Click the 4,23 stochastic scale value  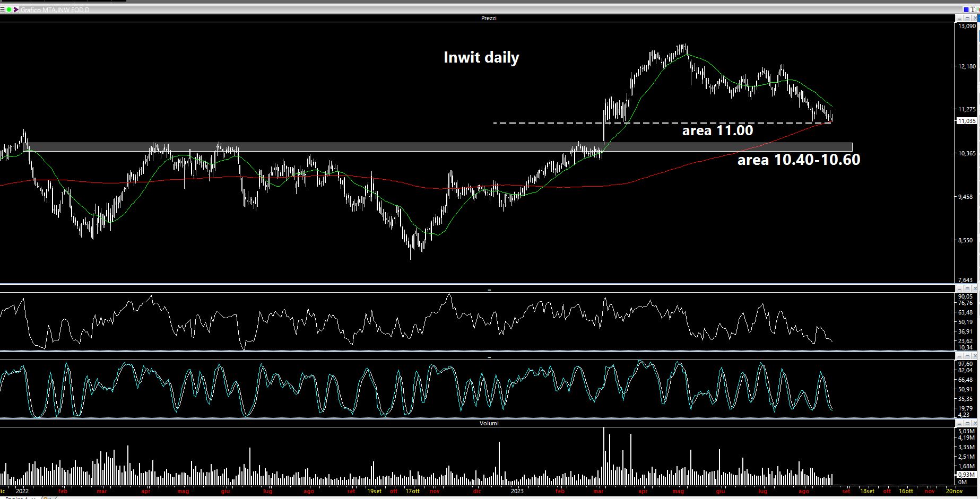(964, 415)
